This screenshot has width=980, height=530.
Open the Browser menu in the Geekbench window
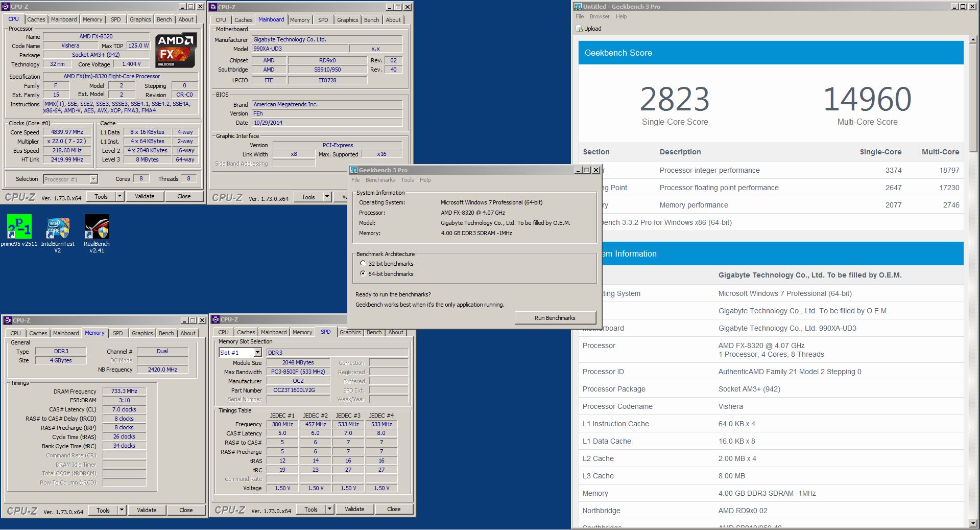pos(600,16)
